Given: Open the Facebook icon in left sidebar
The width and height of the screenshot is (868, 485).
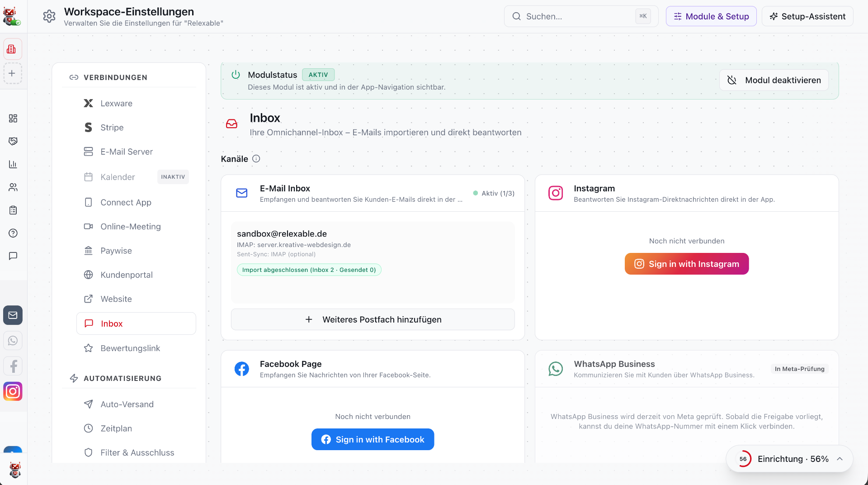Looking at the screenshot, I should (13, 366).
